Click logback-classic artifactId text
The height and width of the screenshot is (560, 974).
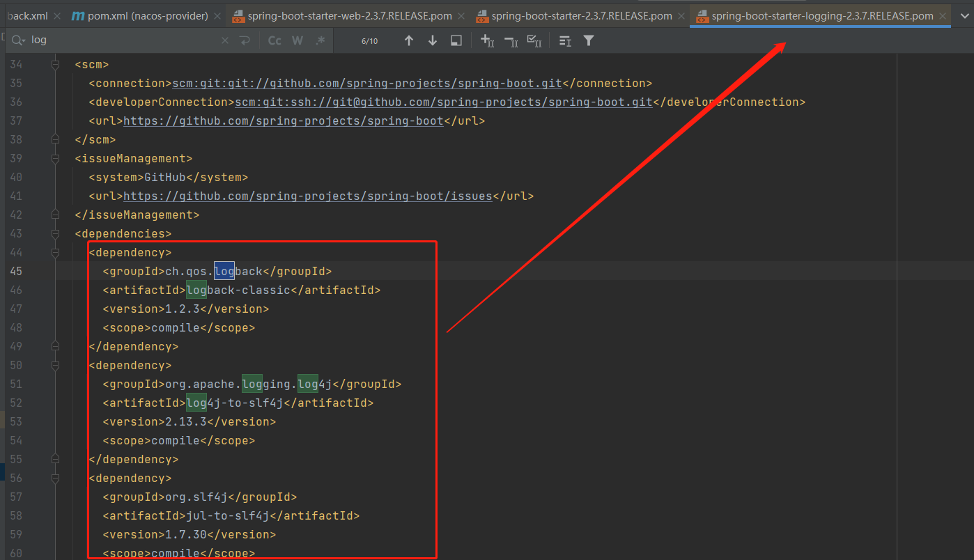238,290
